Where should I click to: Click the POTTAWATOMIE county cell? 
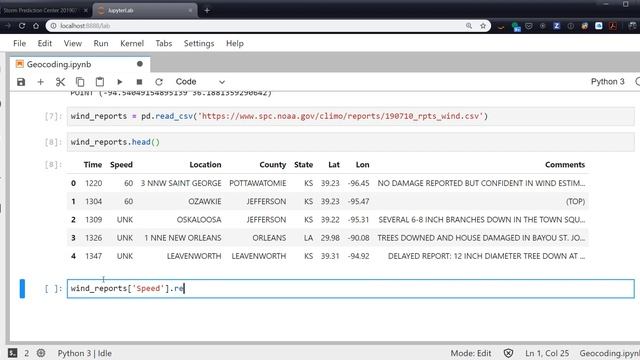pos(258,183)
